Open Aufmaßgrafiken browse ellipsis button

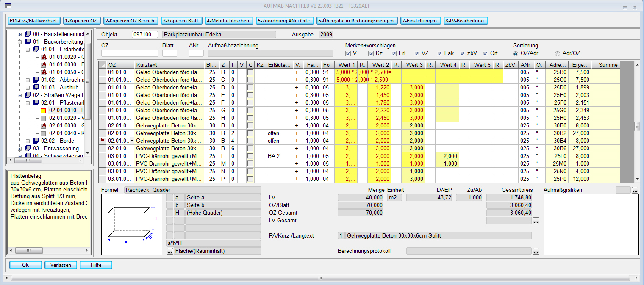tap(635, 191)
